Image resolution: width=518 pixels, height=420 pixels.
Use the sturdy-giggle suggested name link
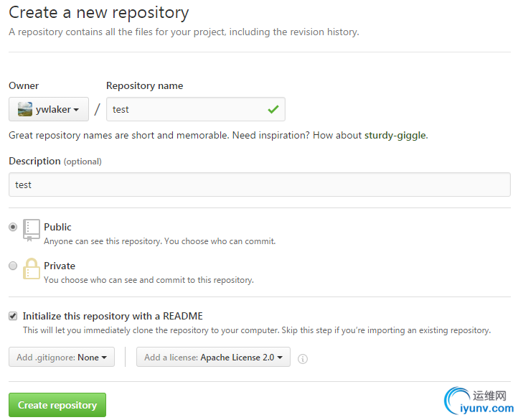click(x=395, y=135)
